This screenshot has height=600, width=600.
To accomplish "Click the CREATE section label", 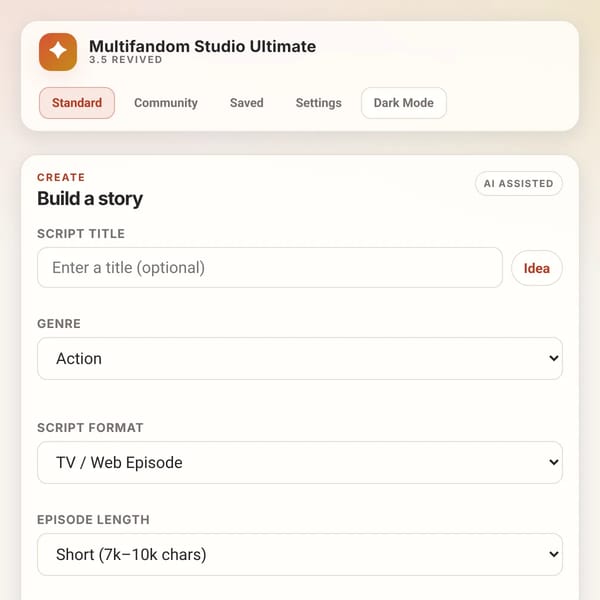I will 61,177.
